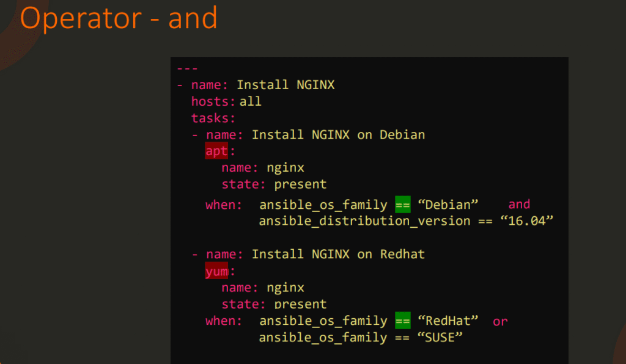Click the "tasks:" key in the playbook
The width and height of the screenshot is (626, 364).
(213, 118)
